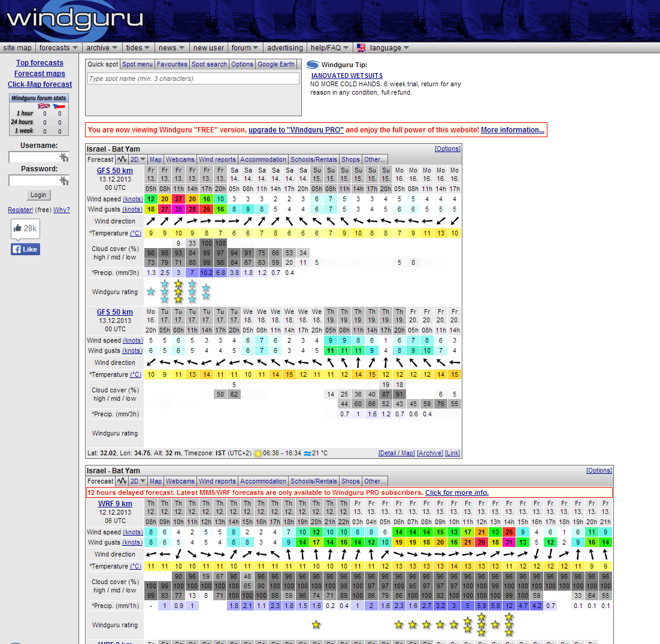Image resolution: width=660 pixels, height=644 pixels.
Task: Open the Top forecasts link
Action: pyautogui.click(x=40, y=63)
